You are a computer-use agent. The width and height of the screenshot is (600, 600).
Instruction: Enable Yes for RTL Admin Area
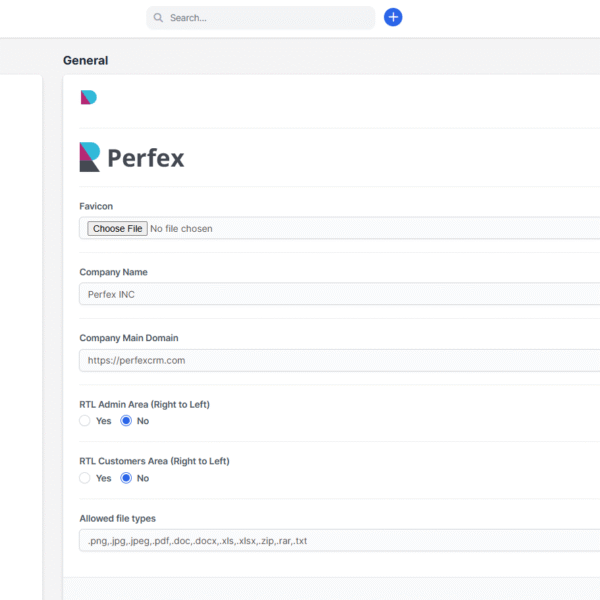(x=85, y=421)
